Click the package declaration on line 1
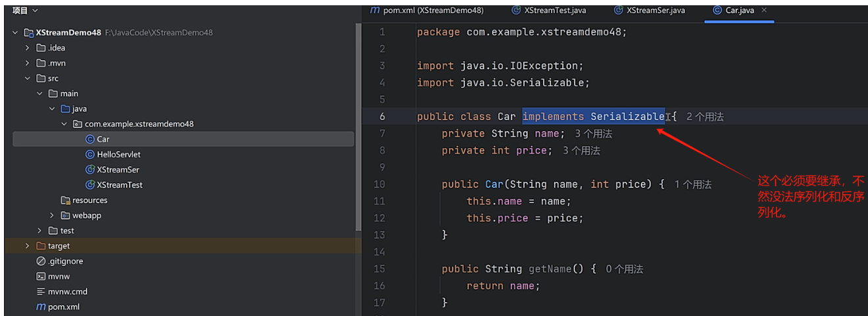This screenshot has width=868, height=316. pyautogui.click(x=522, y=32)
